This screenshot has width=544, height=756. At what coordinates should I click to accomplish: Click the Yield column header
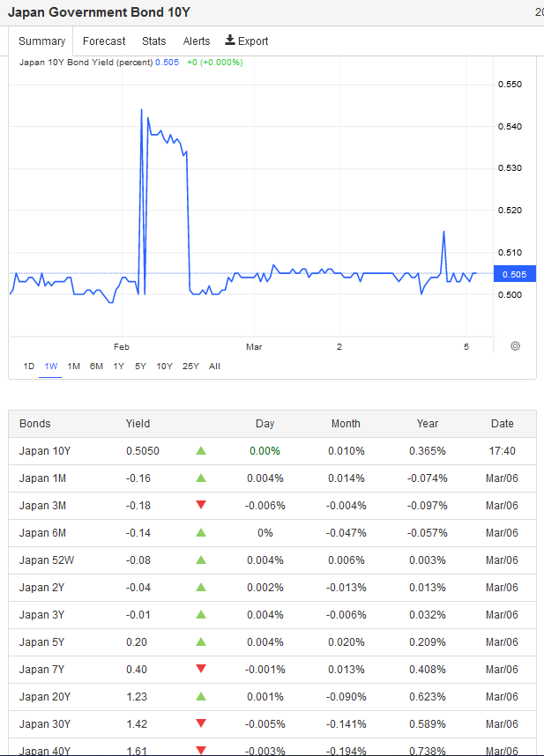pos(138,424)
